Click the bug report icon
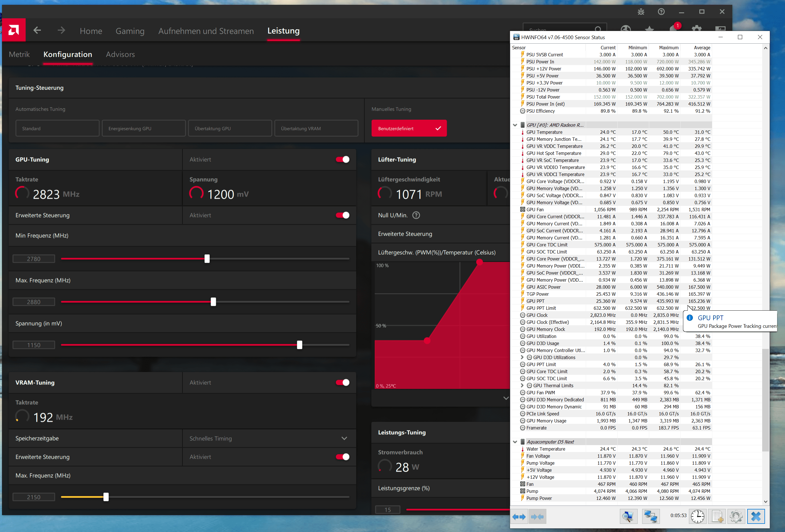Viewport: 785px width, 532px height. coord(641,12)
